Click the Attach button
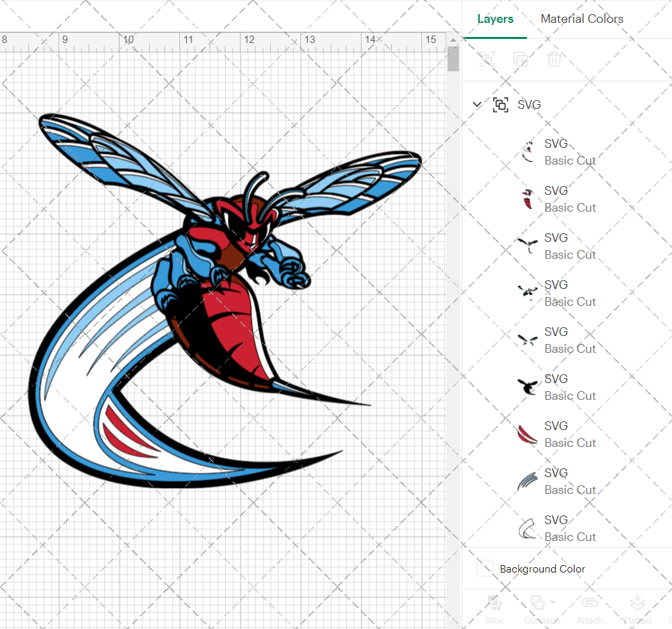This screenshot has height=629, width=672. pos(590,610)
